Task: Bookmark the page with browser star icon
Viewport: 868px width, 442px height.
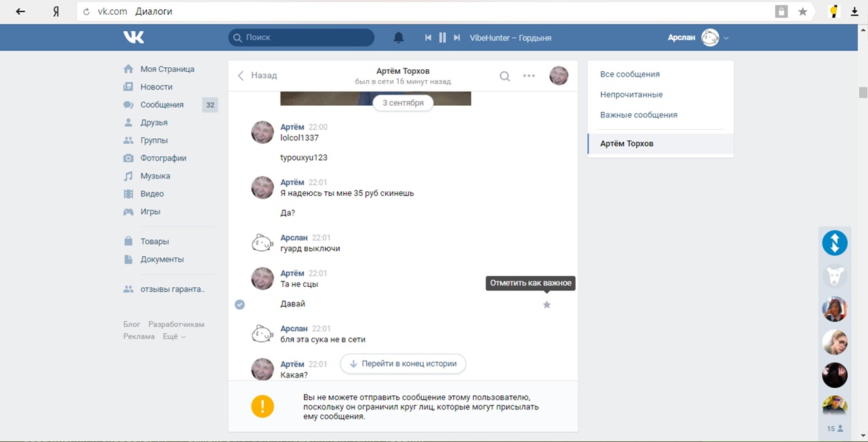Action: (x=802, y=12)
